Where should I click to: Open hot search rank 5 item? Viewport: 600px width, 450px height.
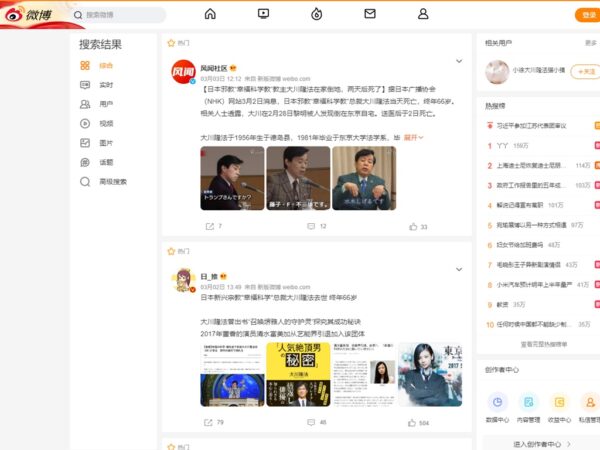(x=531, y=225)
